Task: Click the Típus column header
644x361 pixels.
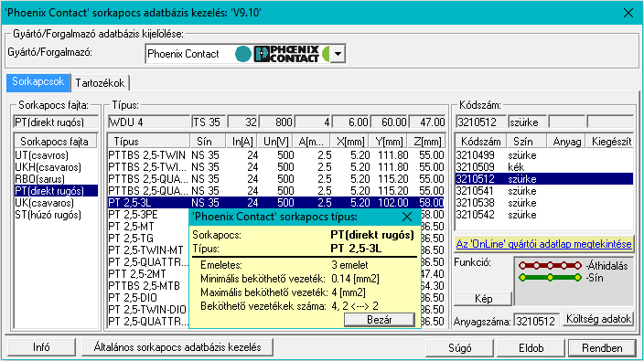Action: pos(149,141)
